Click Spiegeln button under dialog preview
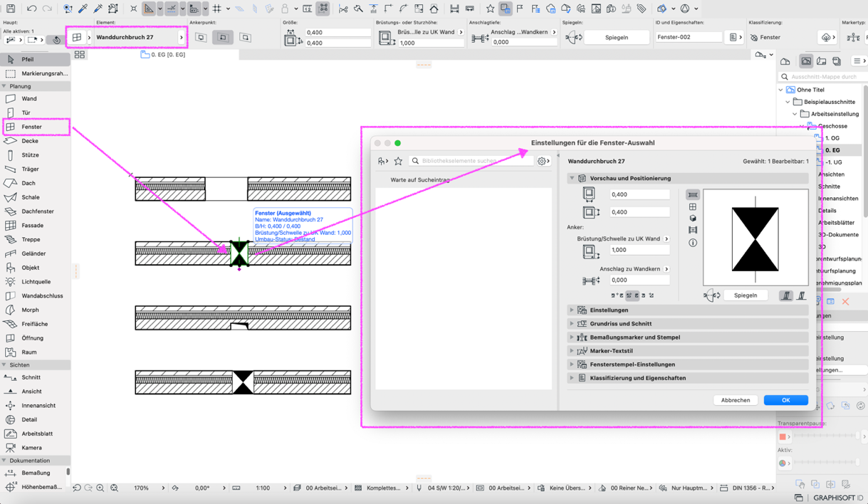Viewport: 868px width, 504px height. [x=746, y=295]
